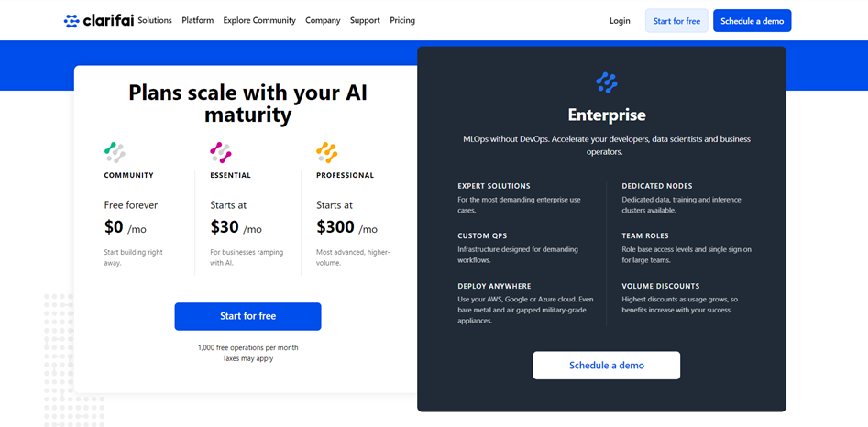Go to Explore Community
Viewport: 868px width, 427px height.
259,20
